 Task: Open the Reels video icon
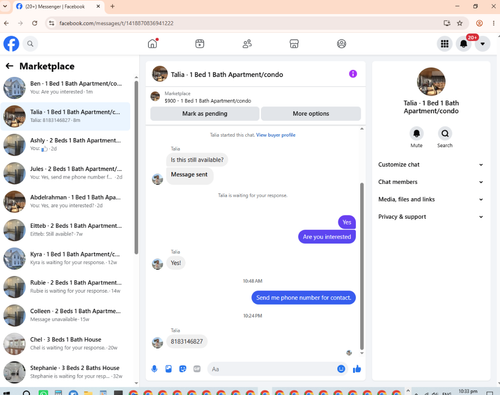(200, 44)
